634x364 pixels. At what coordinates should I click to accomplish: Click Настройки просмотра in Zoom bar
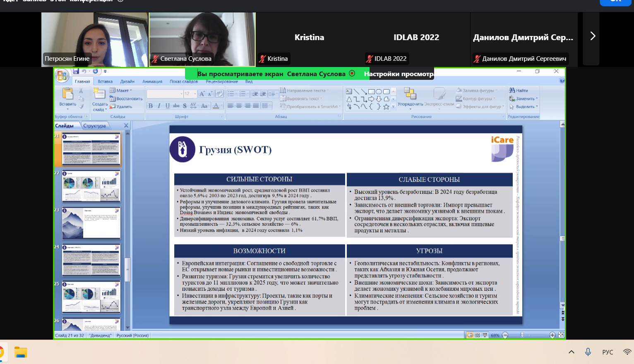pyautogui.click(x=399, y=74)
